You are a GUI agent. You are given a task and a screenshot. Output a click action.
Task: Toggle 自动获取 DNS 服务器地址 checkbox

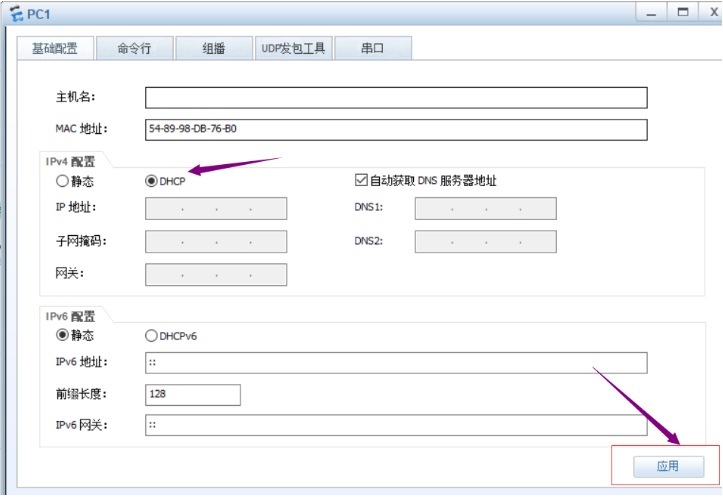361,180
